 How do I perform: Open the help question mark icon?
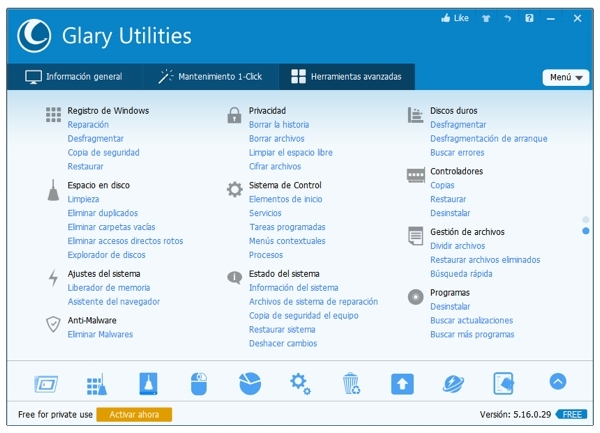tap(529, 18)
